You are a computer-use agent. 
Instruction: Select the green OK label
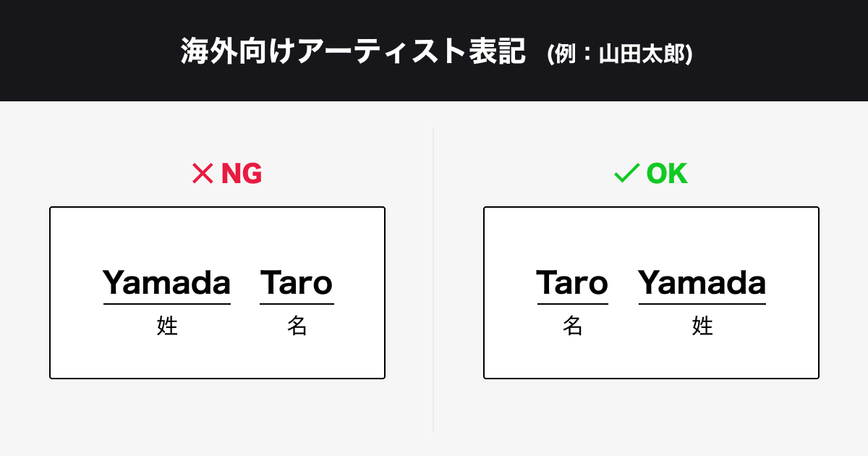click(x=666, y=174)
